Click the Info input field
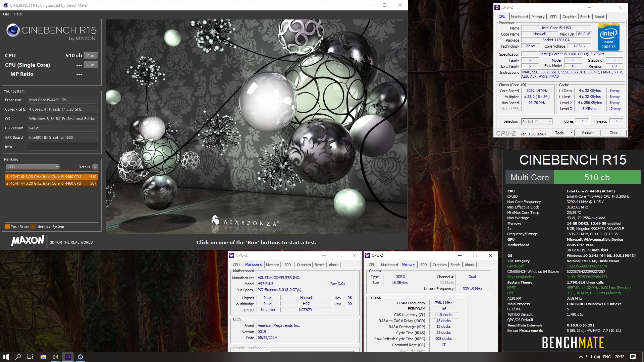Image resolution: width=644 pixels, height=362 pixels. pyautogui.click(x=63, y=147)
